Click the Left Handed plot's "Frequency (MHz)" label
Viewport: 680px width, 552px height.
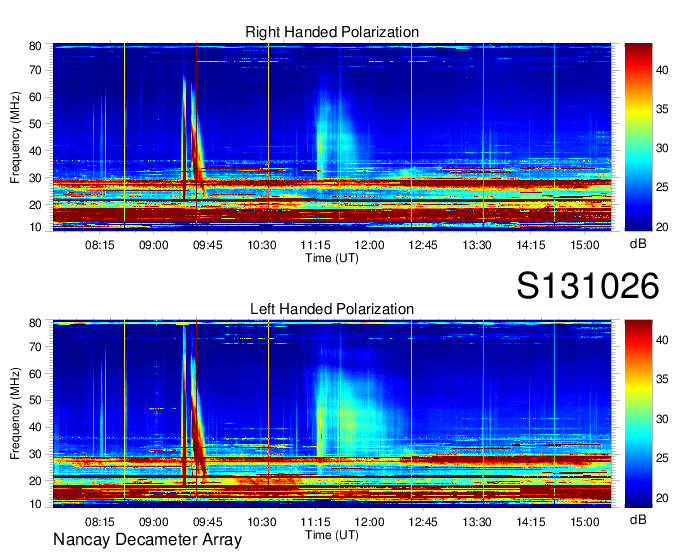click(16, 414)
